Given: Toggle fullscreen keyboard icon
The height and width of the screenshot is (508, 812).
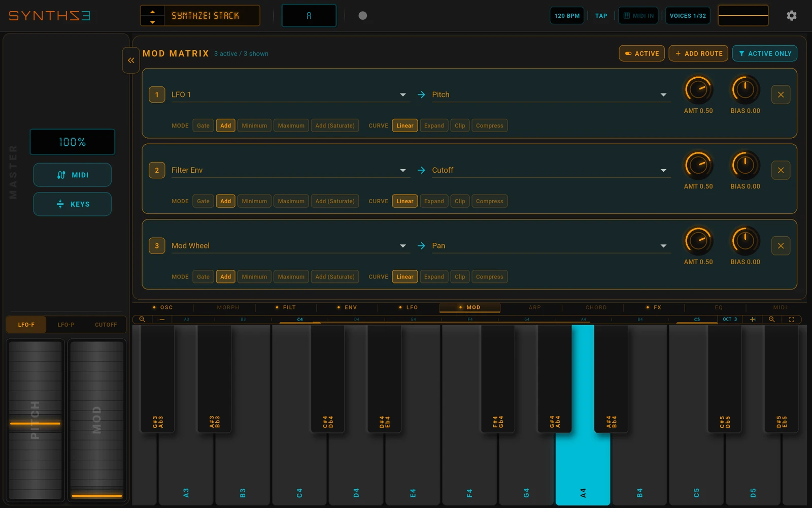Looking at the screenshot, I should [x=791, y=320].
